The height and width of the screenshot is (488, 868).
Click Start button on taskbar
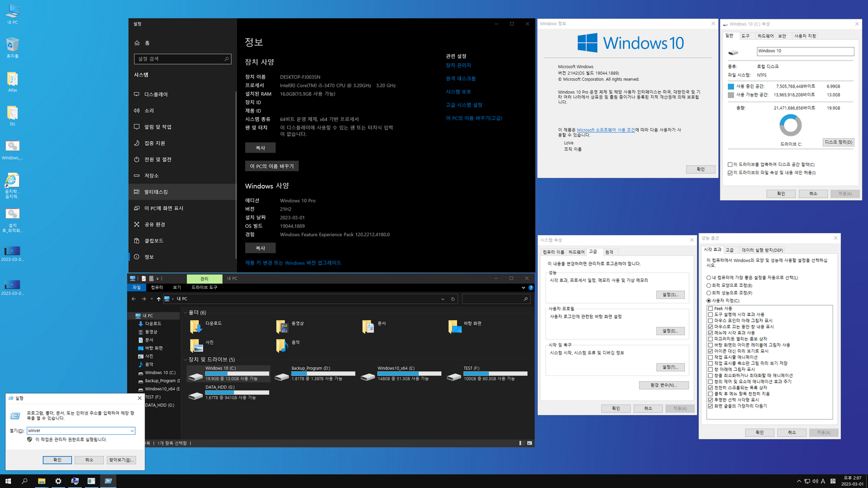coord(8,481)
